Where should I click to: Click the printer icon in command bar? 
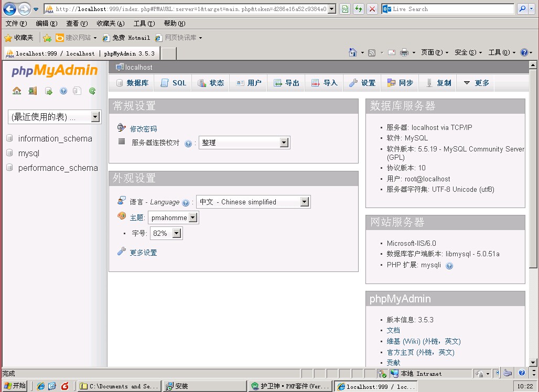click(404, 52)
